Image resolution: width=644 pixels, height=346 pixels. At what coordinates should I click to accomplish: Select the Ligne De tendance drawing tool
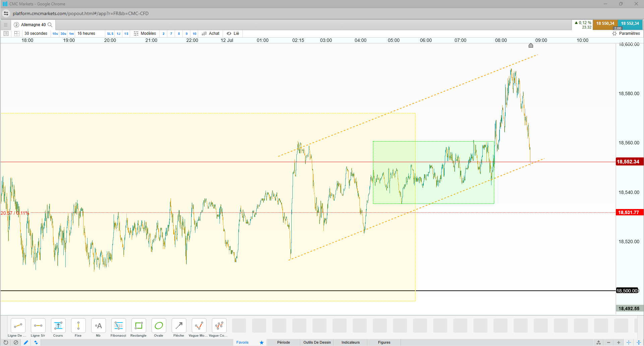(18, 326)
